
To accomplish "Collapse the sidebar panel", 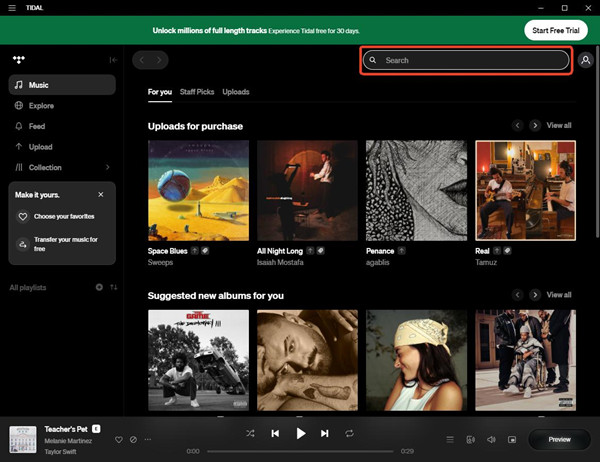I will [x=113, y=60].
